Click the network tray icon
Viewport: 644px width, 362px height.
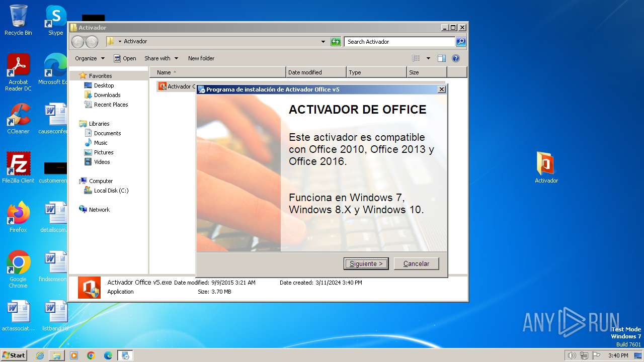point(584,355)
